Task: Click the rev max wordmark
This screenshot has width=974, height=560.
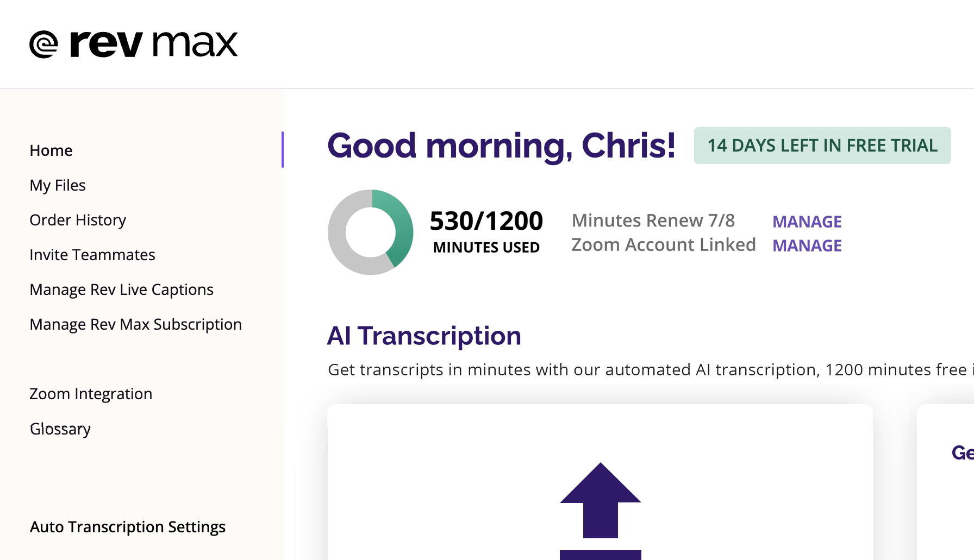Action: tap(154, 44)
